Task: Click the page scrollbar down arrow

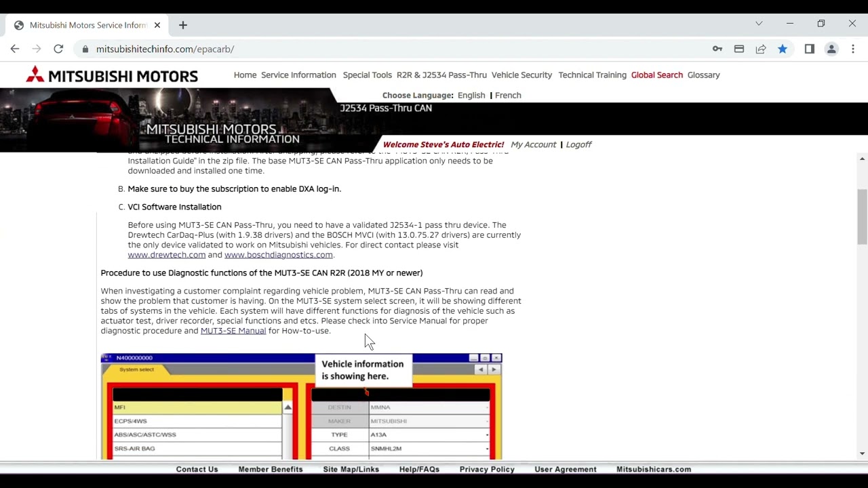Action: pyautogui.click(x=862, y=453)
